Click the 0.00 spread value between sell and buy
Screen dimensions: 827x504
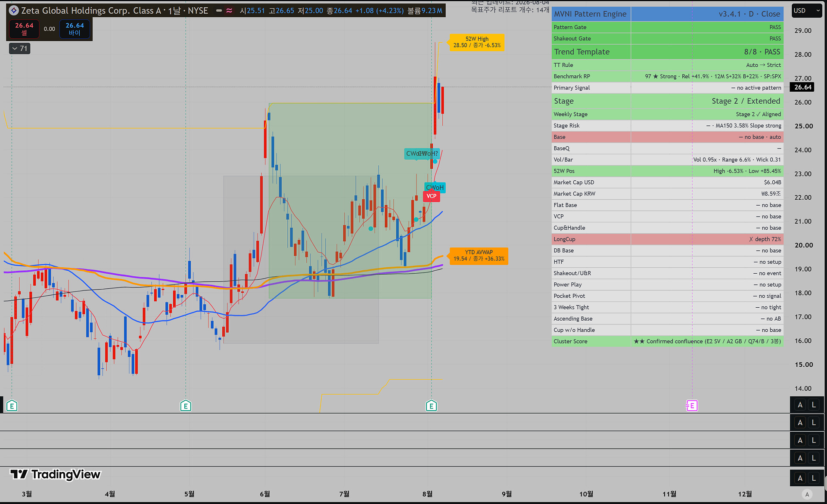(50, 29)
